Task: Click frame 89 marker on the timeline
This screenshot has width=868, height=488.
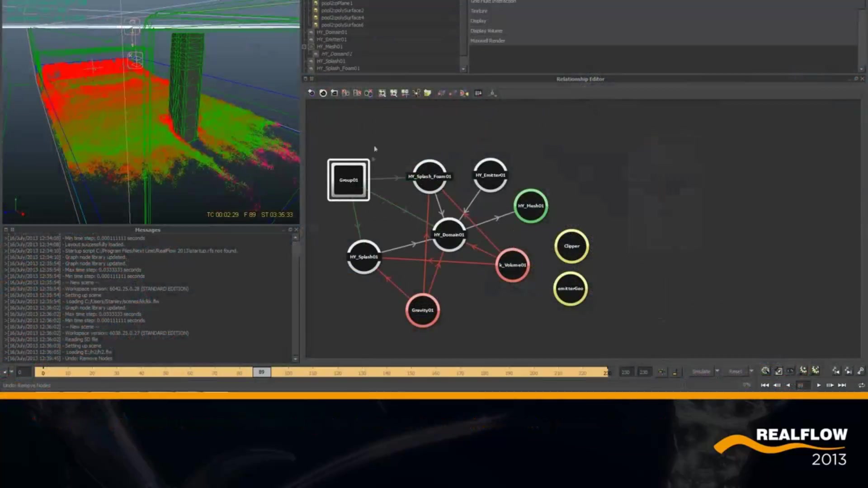Action: 261,372
